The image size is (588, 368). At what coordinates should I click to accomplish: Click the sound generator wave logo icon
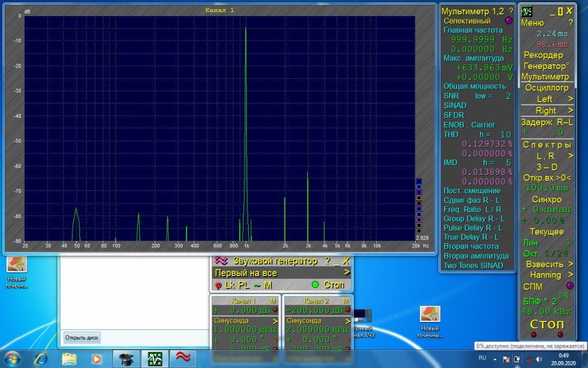221,260
